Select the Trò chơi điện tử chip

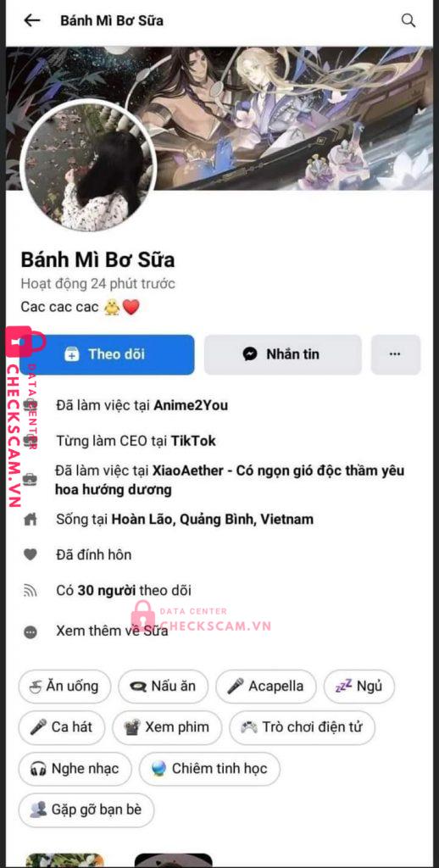[x=302, y=727]
